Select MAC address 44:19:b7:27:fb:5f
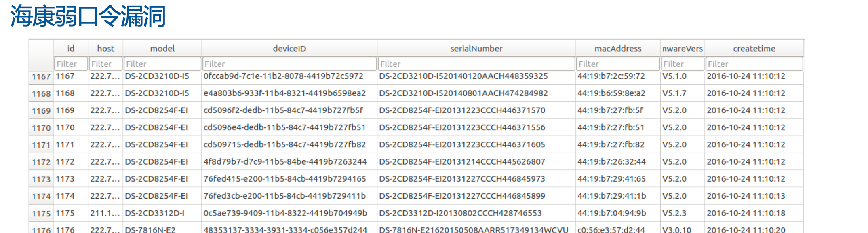868x233 pixels. [618, 110]
